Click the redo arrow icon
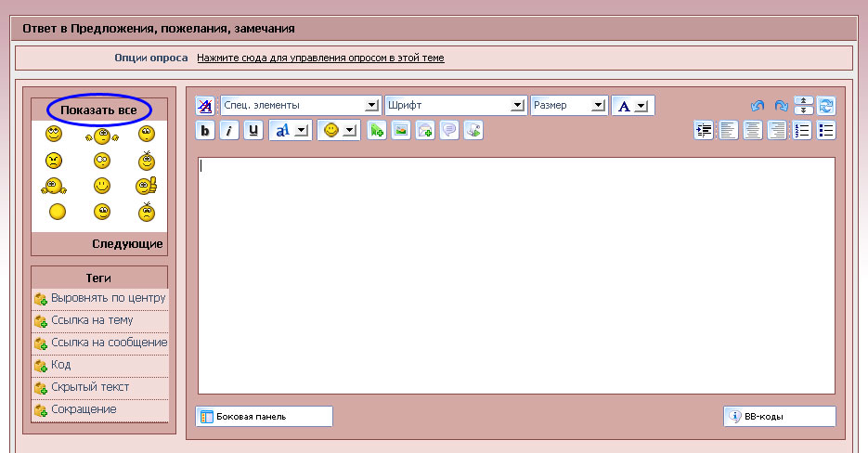This screenshot has height=453, width=868. coord(781,106)
